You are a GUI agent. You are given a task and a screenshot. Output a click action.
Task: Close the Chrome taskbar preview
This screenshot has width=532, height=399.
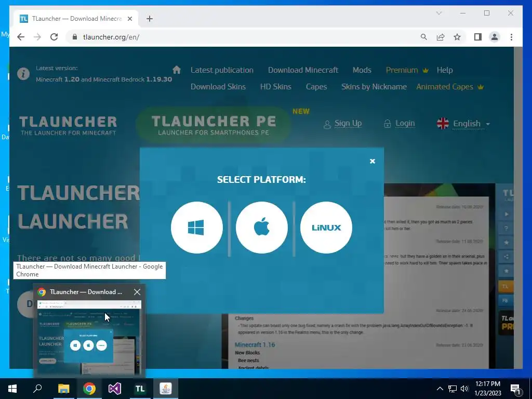[x=137, y=292]
